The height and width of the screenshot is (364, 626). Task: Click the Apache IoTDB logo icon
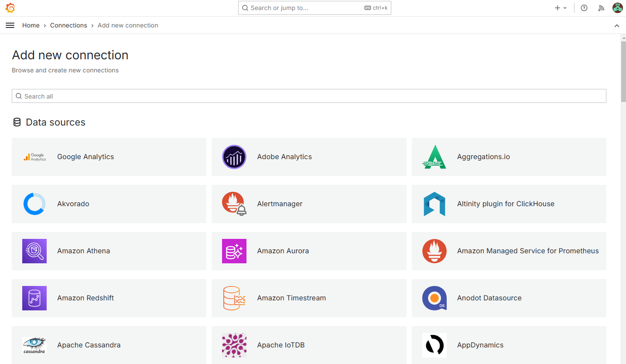(x=234, y=345)
